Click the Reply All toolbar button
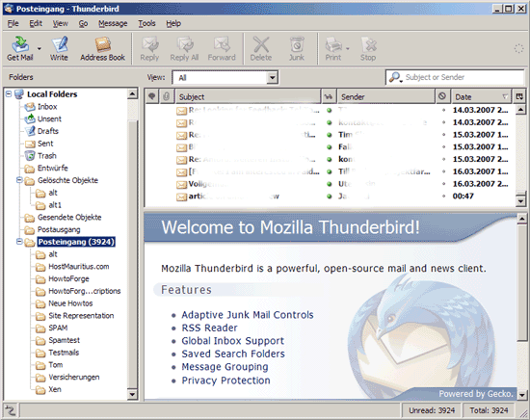The height and width of the screenshot is (420, 530). point(184,48)
